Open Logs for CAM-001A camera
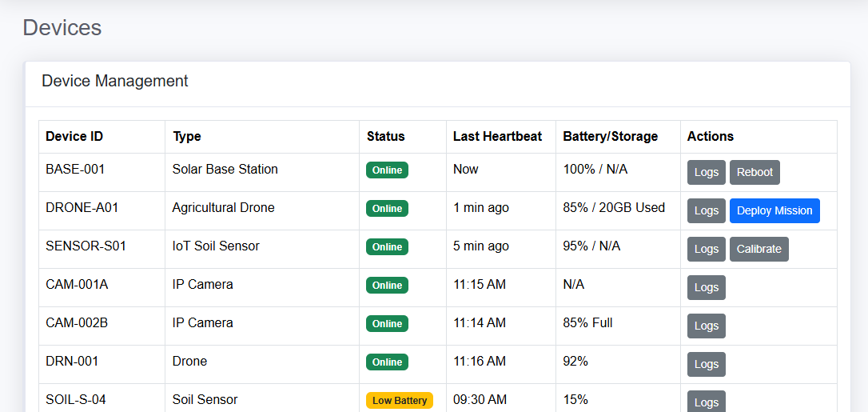Screen dimensions: 868x412 [x=707, y=287]
